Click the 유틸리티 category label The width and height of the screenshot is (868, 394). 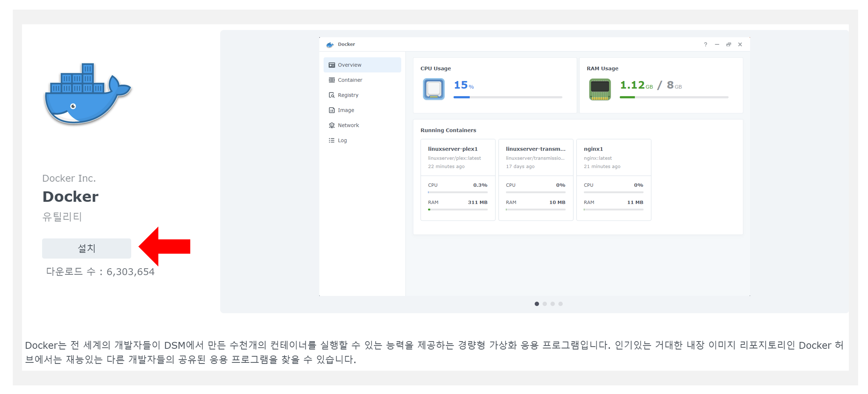(62, 217)
